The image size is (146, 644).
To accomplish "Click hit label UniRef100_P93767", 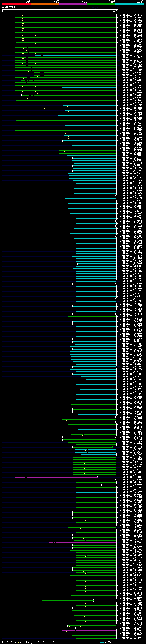I will 131,65.
